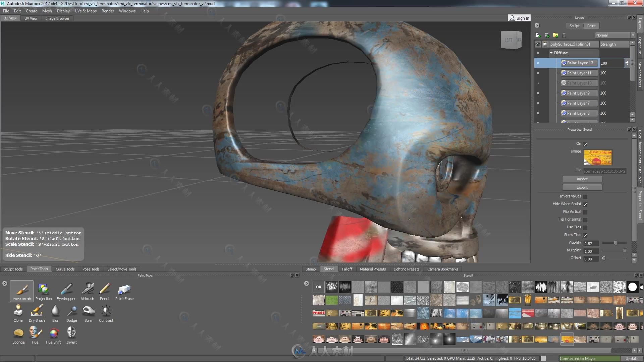Toggle Show Tiles checkbox
The image size is (644, 362).
585,235
